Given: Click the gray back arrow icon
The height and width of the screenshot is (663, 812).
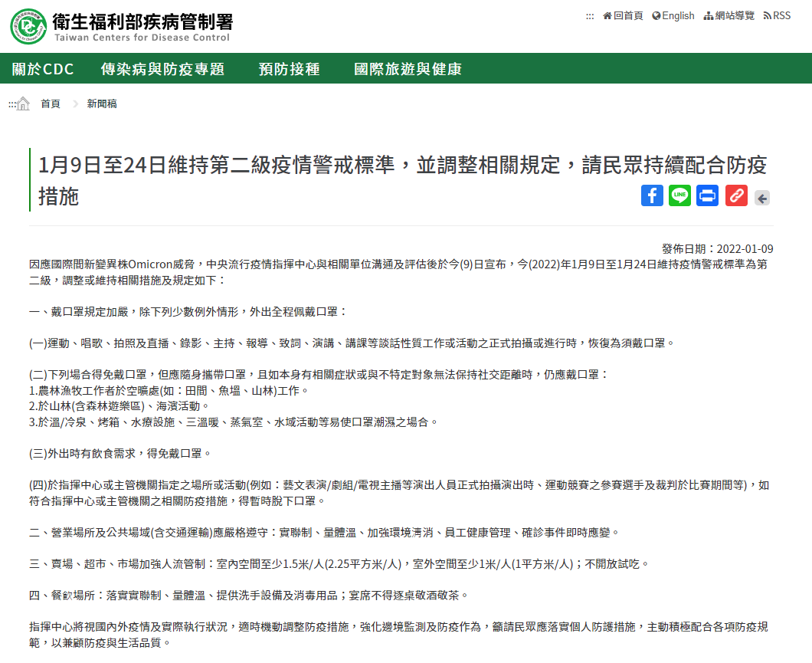Looking at the screenshot, I should tap(761, 198).
